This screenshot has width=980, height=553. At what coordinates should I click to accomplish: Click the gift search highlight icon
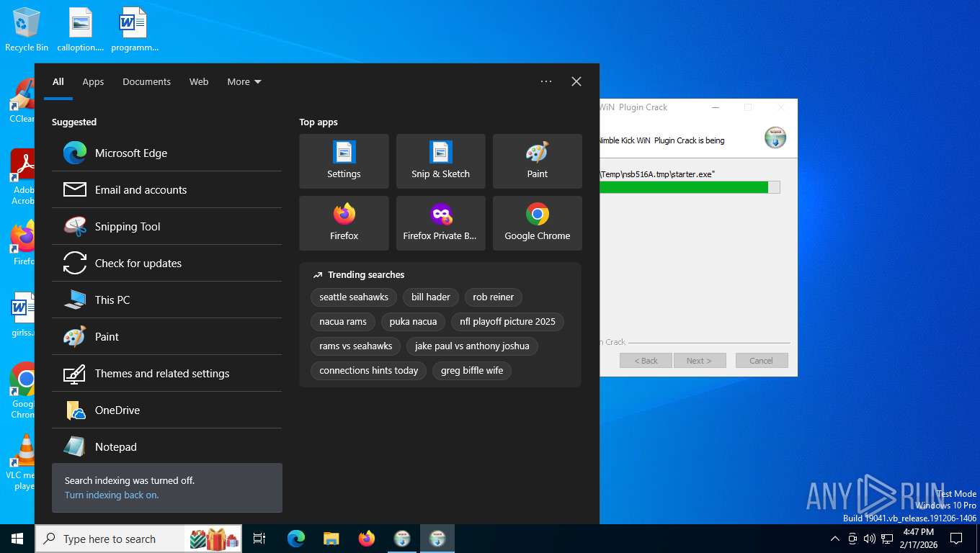tap(215, 538)
